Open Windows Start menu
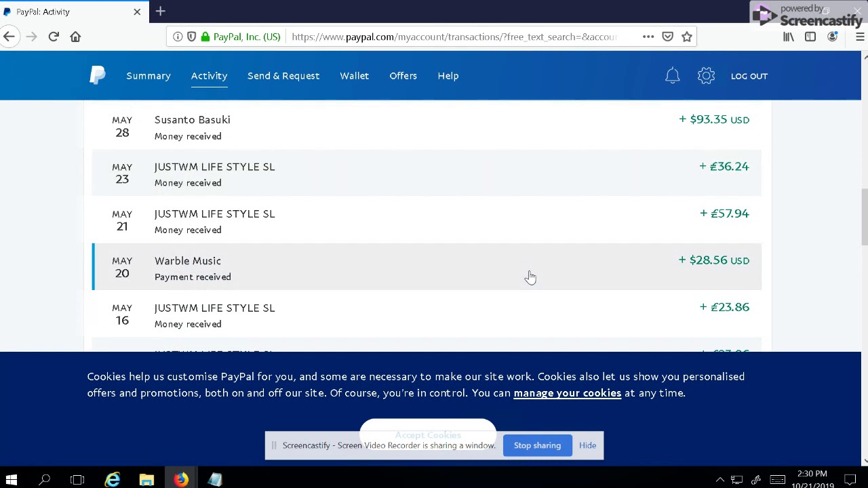The height and width of the screenshot is (488, 868). pos(12,480)
